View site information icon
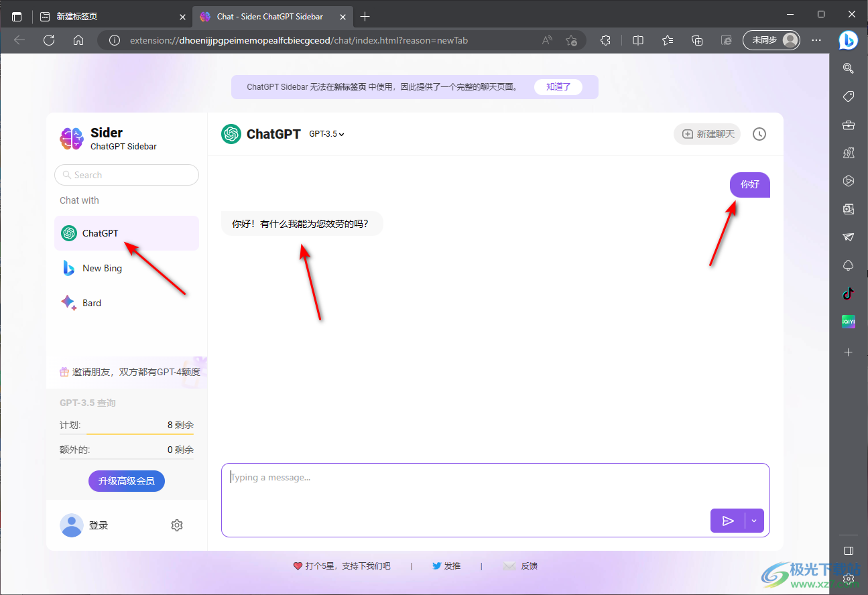Image resolution: width=868 pixels, height=595 pixels. (x=115, y=40)
